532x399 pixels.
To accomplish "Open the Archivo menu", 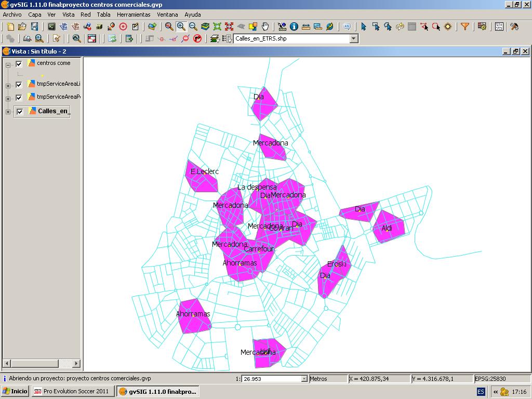I will (x=12, y=15).
